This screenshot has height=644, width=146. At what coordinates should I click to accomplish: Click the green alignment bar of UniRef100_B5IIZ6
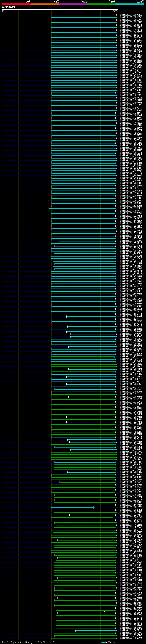coord(83,309)
